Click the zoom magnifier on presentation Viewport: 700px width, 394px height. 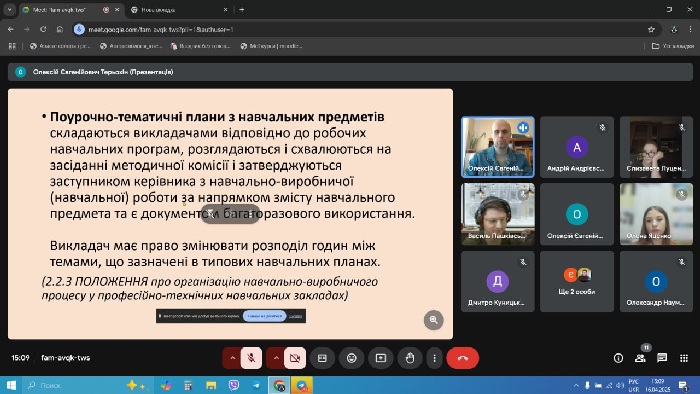tap(433, 319)
